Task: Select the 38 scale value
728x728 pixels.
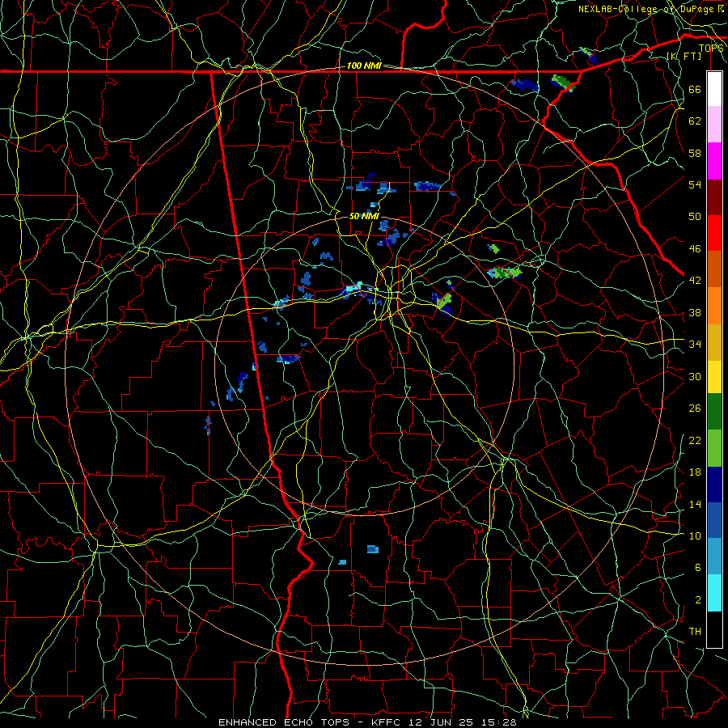Action: (695, 313)
